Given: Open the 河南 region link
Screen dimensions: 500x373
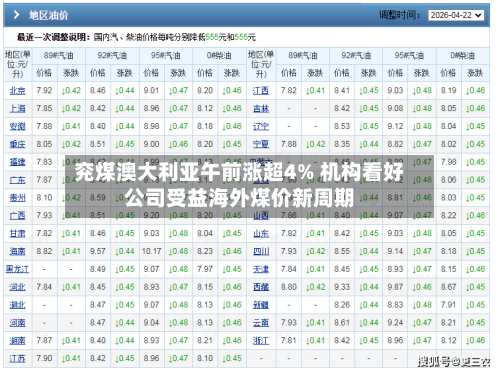Looking at the screenshot, I should tap(18, 323).
